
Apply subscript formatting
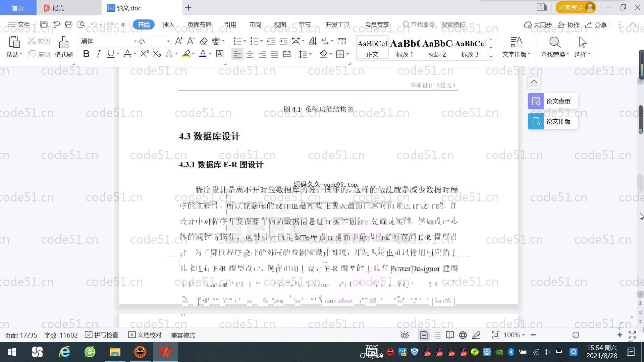[x=157, y=54]
